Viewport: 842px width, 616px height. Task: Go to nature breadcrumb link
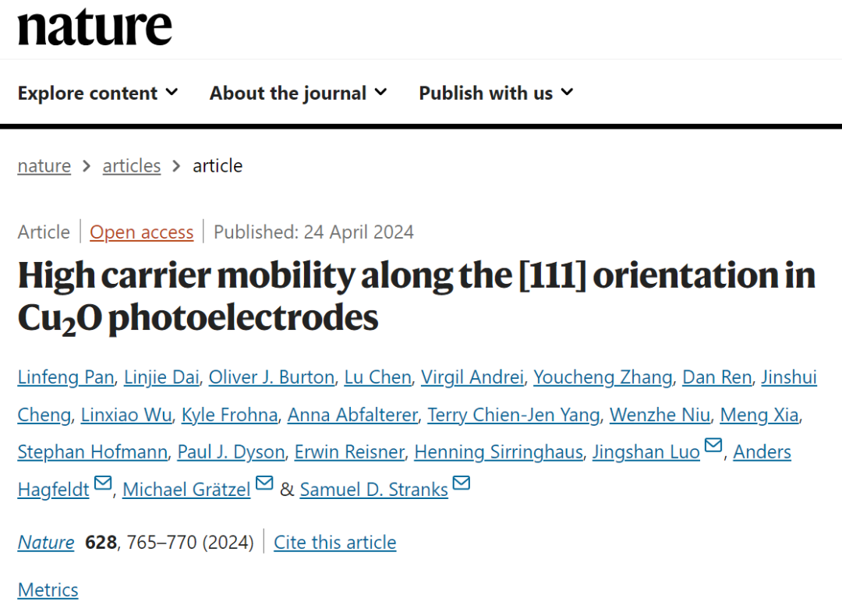[x=44, y=166]
